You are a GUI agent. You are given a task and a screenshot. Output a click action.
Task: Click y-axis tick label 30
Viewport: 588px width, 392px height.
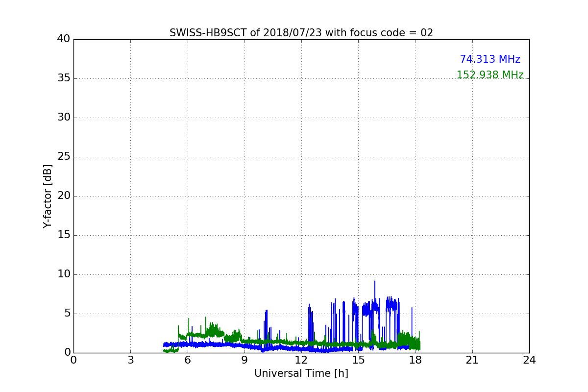coord(64,118)
